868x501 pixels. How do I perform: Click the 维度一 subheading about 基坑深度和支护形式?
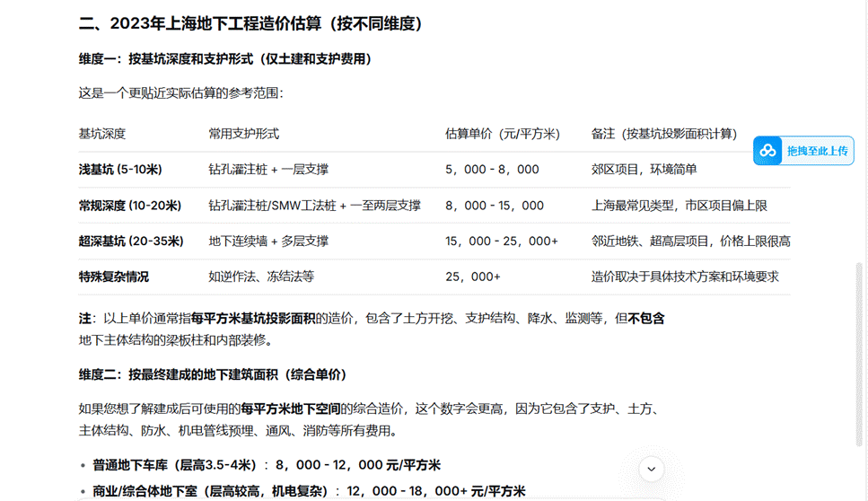[225, 59]
